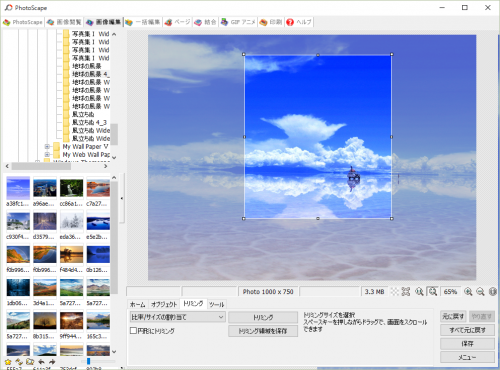Image resolution: width=500 pixels, height=370 pixels.
Task: Expand the My Wall Paper folder node
Action: [x=47, y=146]
